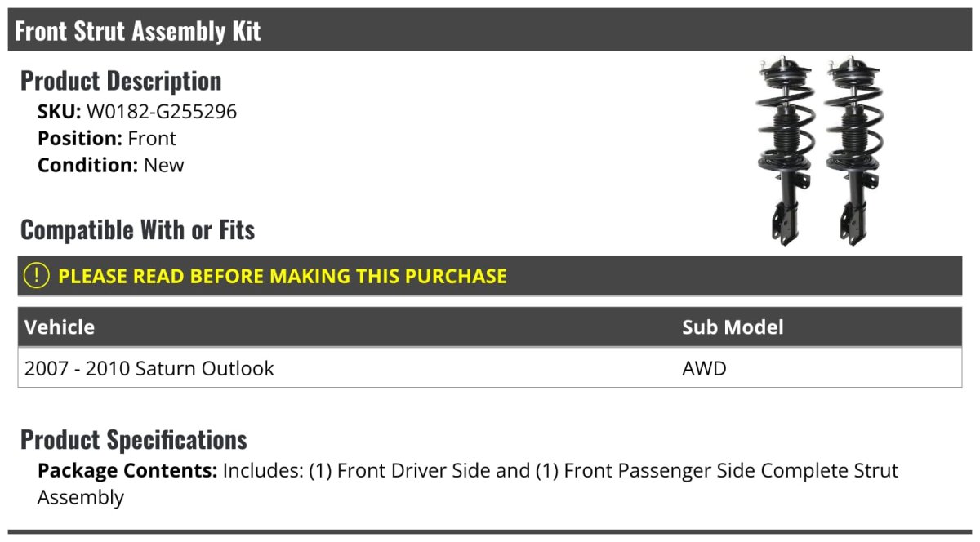980x542 pixels.
Task: Click the Position label
Action: coord(80,138)
